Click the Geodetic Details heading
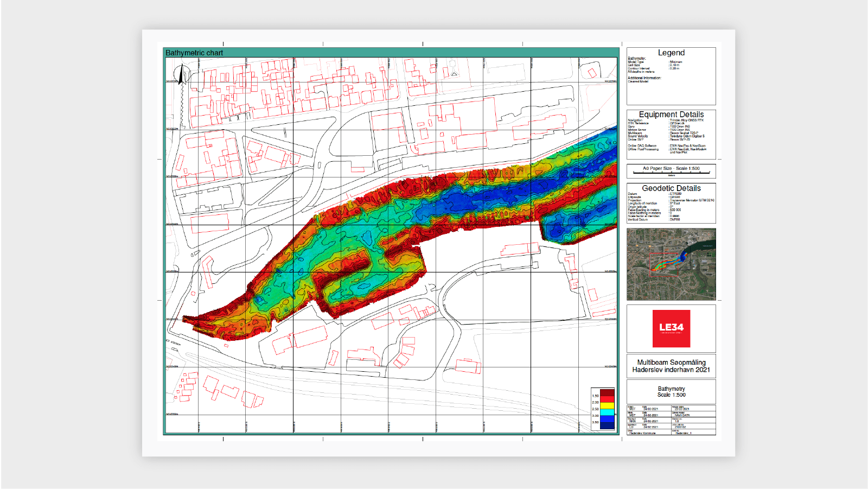This screenshot has width=868, height=489. pyautogui.click(x=671, y=188)
